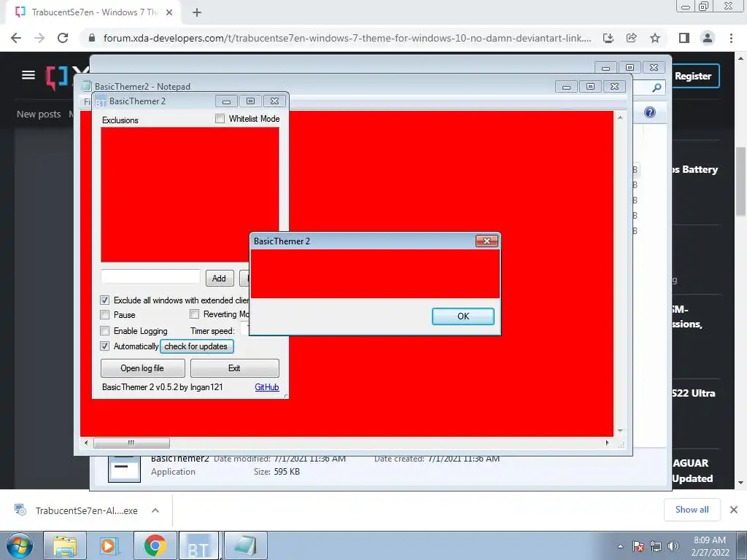Show hidden tray icons arrow
This screenshot has width=747, height=560.
click(620, 546)
